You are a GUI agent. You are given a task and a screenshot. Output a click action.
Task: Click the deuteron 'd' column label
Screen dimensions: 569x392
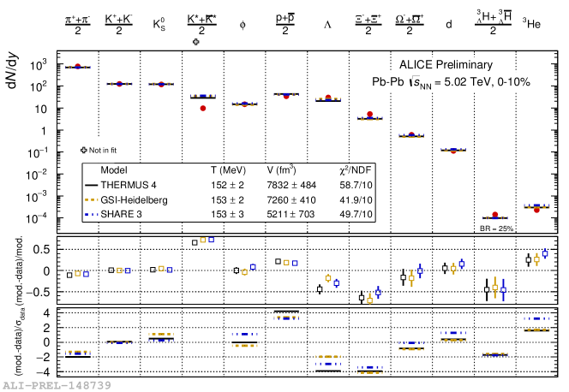pyautogui.click(x=448, y=25)
